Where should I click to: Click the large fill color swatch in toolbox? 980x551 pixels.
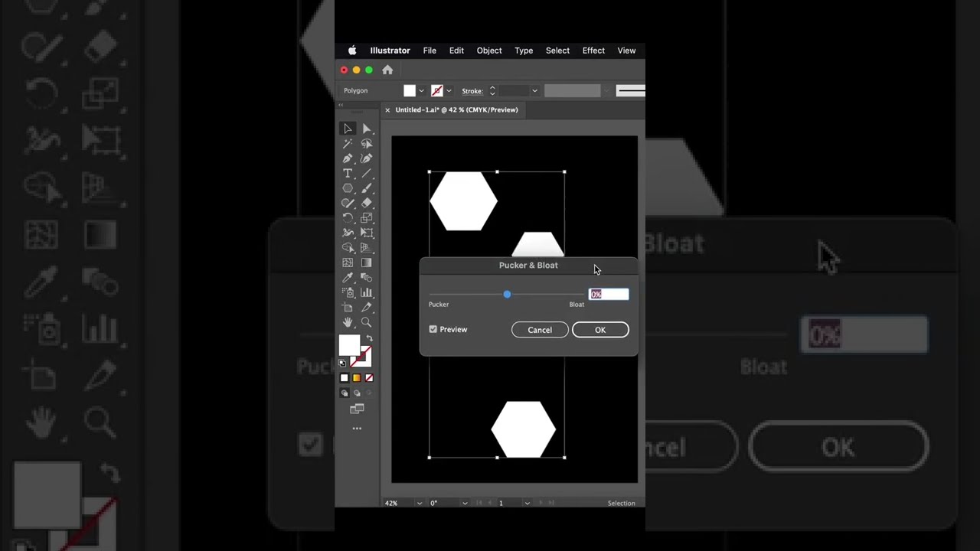349,345
